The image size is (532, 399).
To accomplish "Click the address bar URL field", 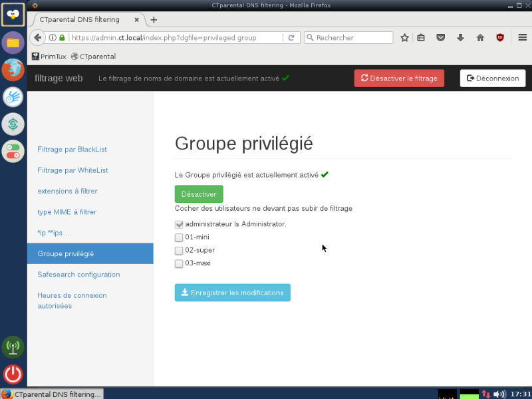I will 176,38.
